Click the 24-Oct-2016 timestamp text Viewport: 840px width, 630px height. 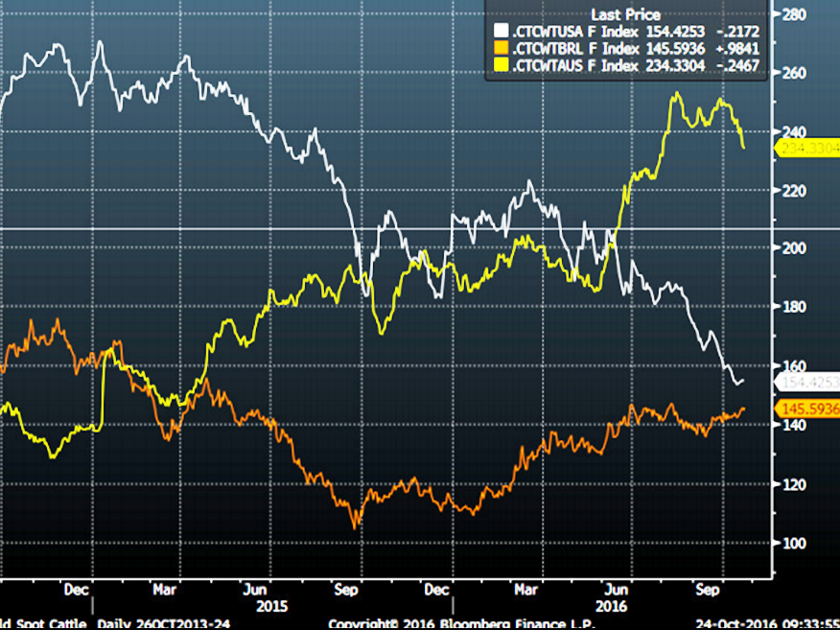pos(767,624)
